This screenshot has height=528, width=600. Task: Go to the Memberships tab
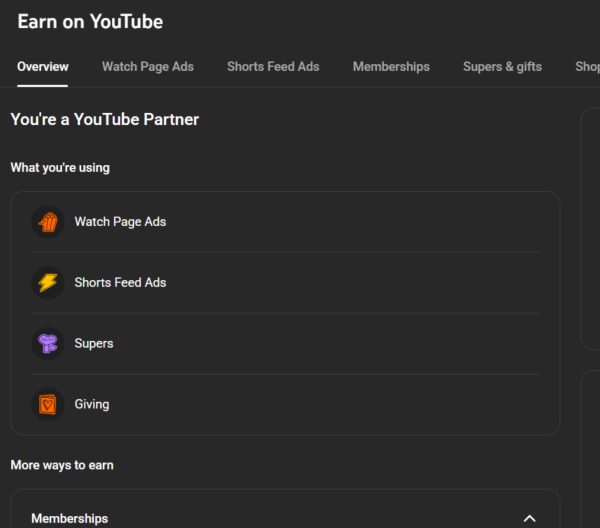pyautogui.click(x=391, y=67)
